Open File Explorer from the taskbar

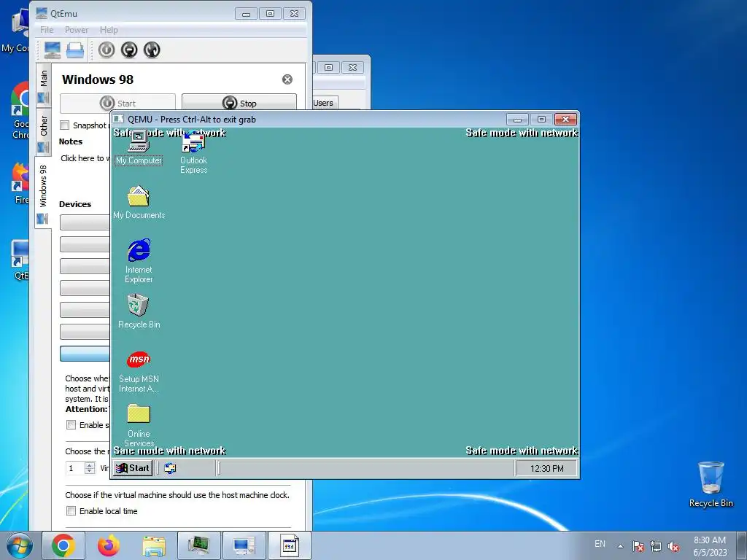point(154,545)
